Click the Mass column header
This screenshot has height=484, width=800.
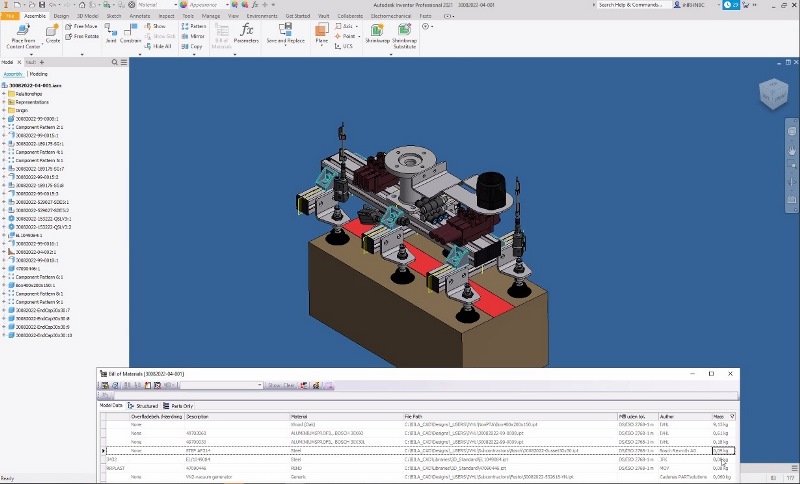coord(720,416)
